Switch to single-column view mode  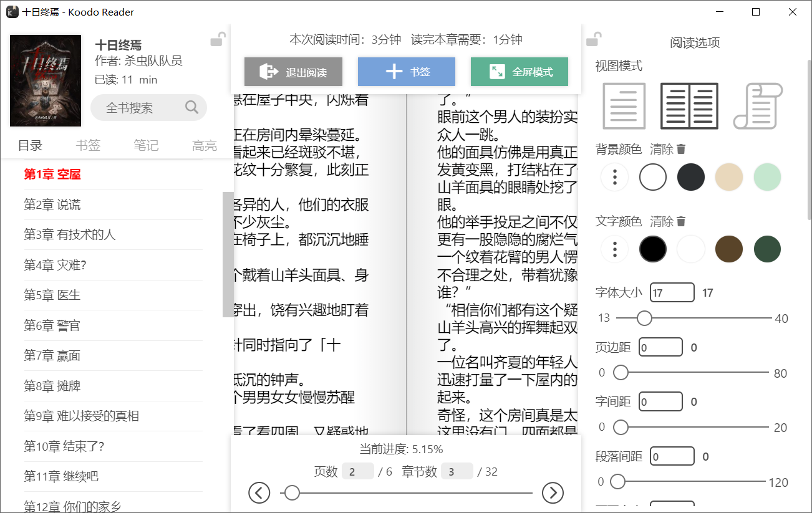click(x=623, y=106)
